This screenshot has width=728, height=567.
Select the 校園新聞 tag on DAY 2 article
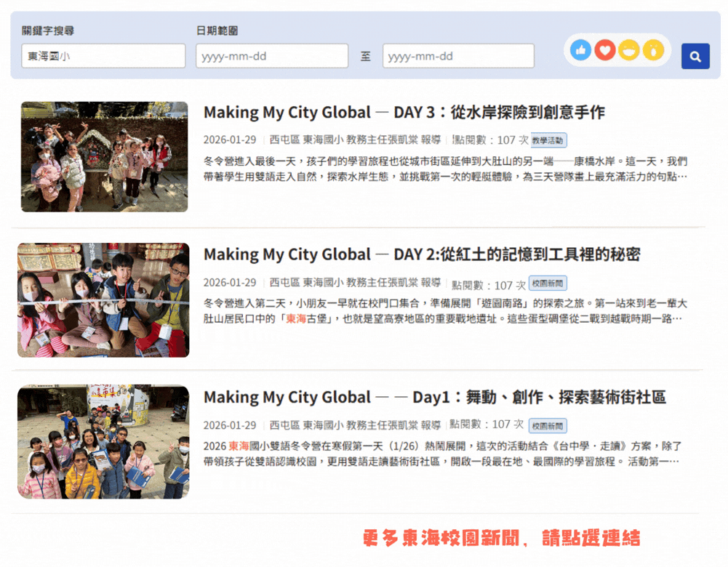548,283
